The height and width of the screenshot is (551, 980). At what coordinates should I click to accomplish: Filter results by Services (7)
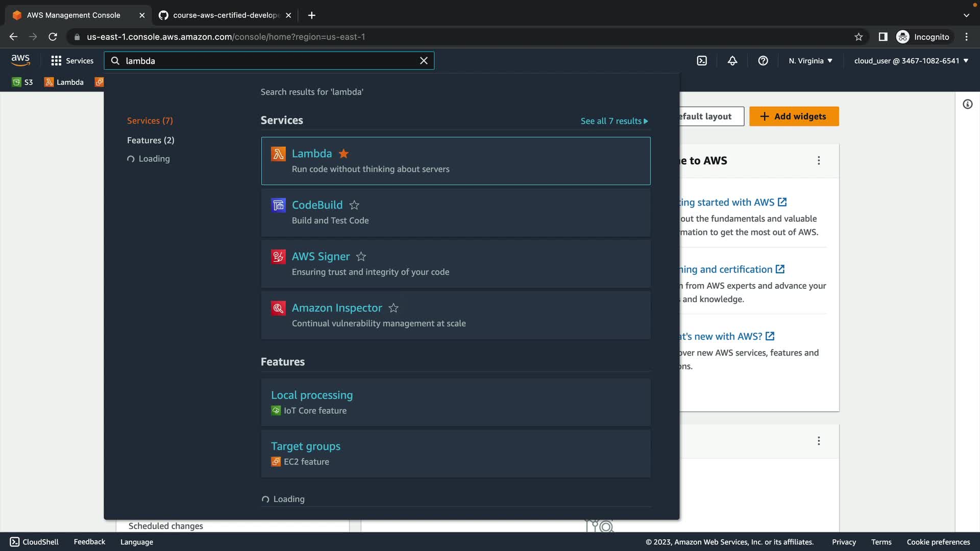pyautogui.click(x=150, y=121)
